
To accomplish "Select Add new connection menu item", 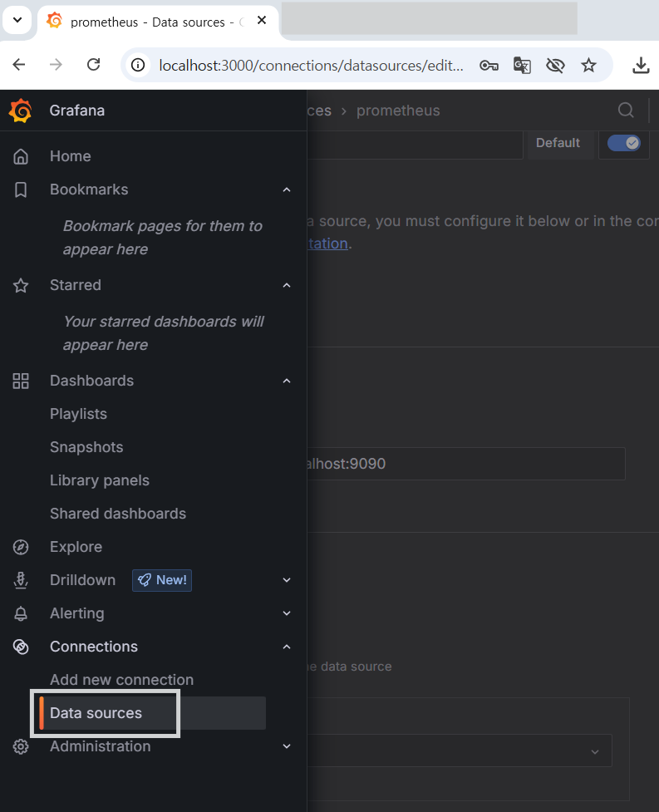I will [121, 680].
